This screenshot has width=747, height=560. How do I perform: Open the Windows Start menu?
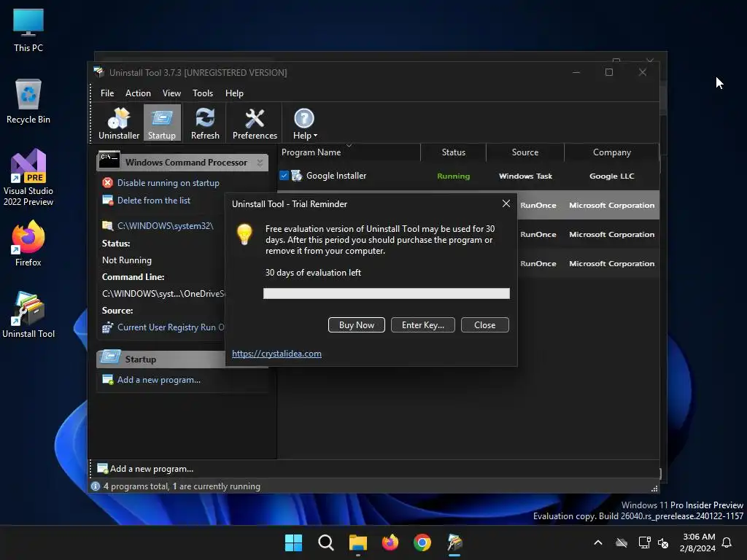tap(293, 542)
